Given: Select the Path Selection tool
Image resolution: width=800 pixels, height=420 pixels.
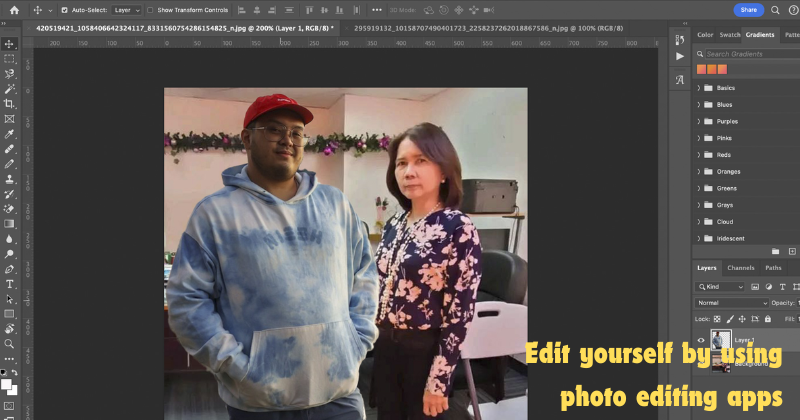Looking at the screenshot, I should tap(9, 299).
